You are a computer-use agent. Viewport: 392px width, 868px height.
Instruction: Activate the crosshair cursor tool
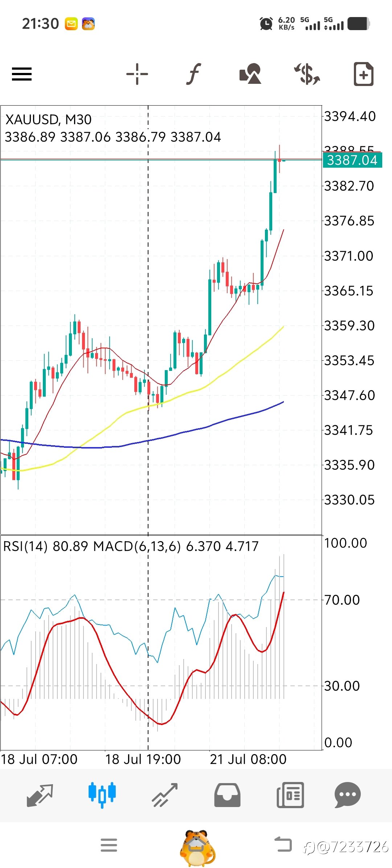137,74
